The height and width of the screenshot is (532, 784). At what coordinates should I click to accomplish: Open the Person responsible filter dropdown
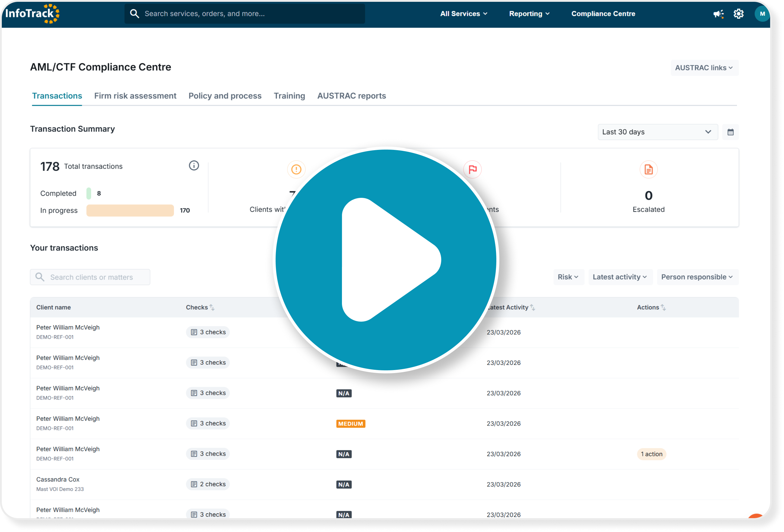tap(697, 277)
